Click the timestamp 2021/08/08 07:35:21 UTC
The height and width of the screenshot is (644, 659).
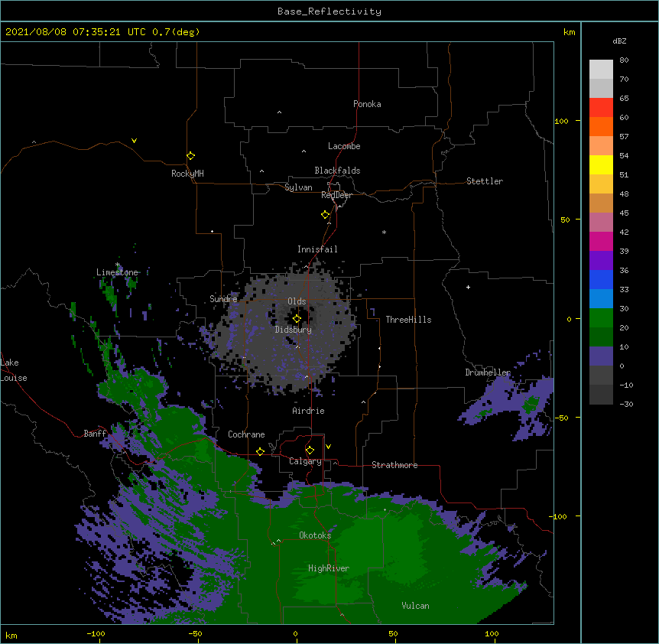(76, 32)
